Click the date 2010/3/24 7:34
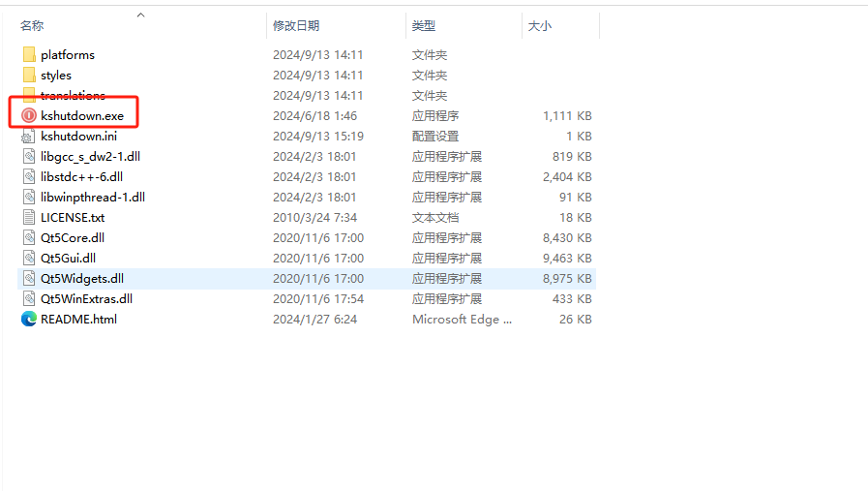The width and height of the screenshot is (868, 491). (314, 218)
